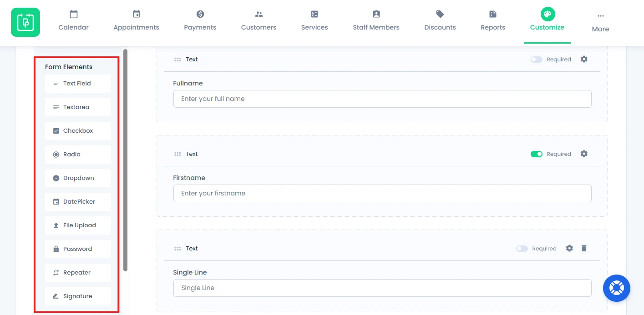Open the Calendar tab
Screen dimensions: 644x315
click(x=73, y=21)
